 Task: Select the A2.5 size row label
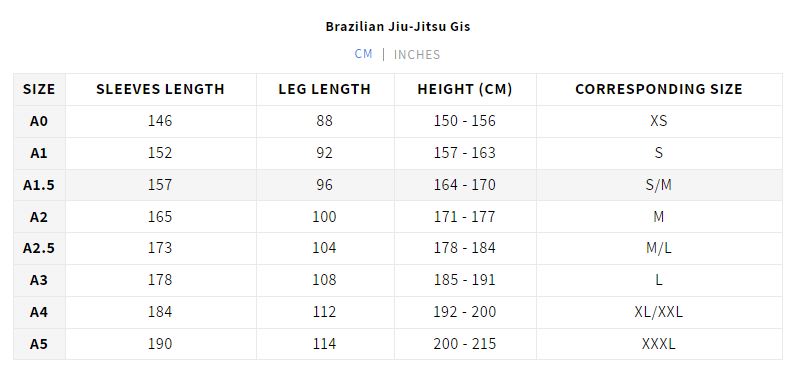[39, 249]
